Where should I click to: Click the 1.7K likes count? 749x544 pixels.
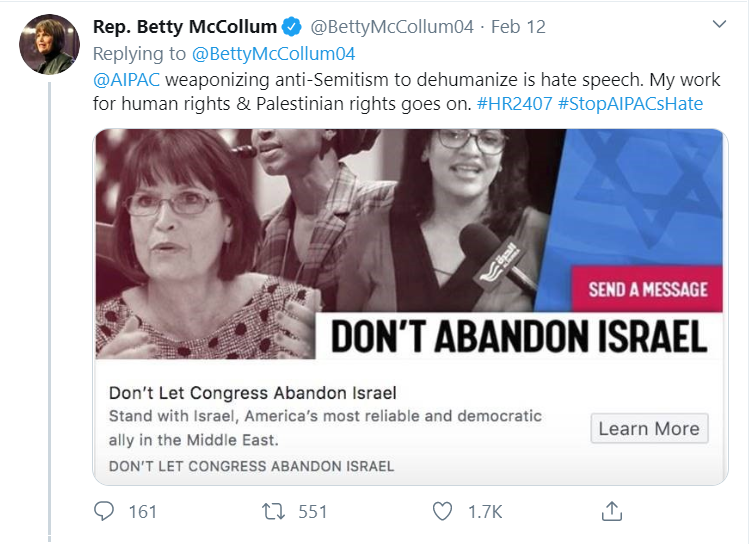485,512
